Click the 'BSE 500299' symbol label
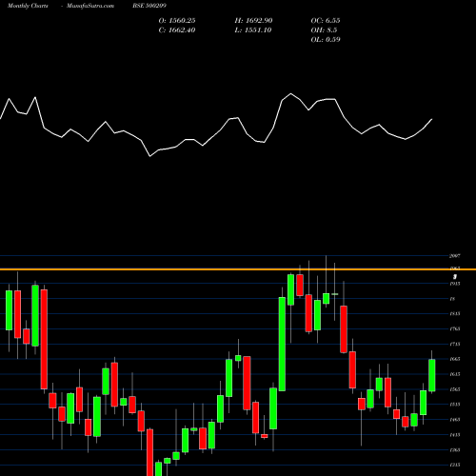The width and height of the screenshot is (476, 476). pos(149,6)
